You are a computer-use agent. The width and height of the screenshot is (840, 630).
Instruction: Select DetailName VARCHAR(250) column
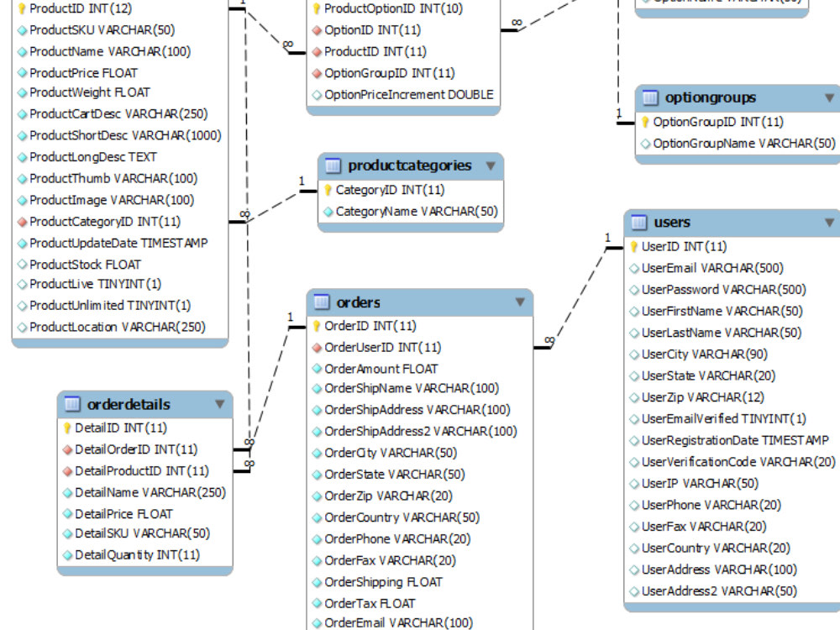tap(150, 493)
